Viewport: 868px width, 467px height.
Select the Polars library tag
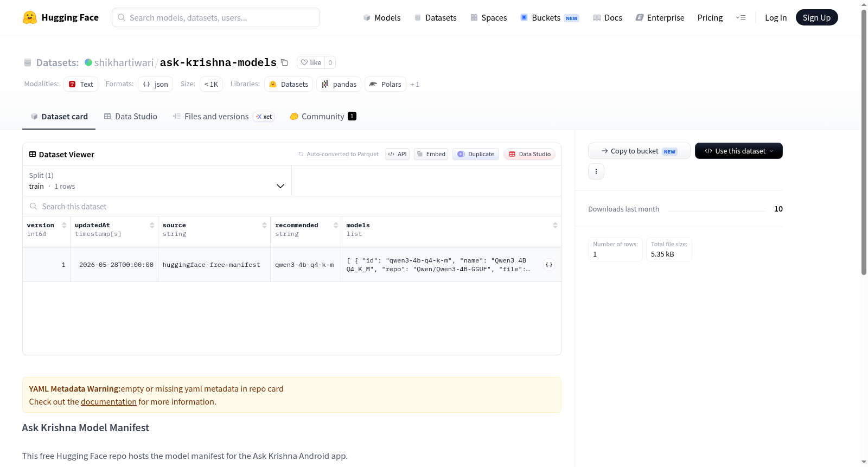(385, 84)
